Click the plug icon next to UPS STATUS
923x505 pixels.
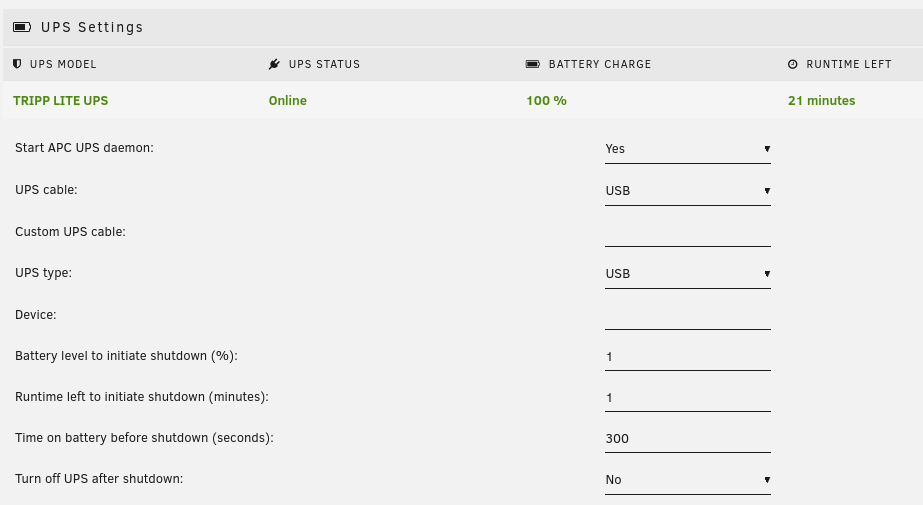pos(274,64)
